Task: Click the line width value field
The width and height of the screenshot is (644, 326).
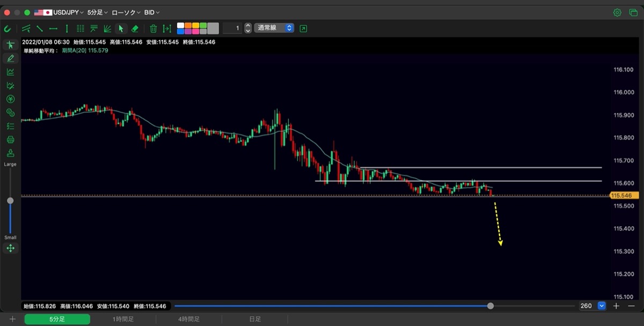Action: 232,28
